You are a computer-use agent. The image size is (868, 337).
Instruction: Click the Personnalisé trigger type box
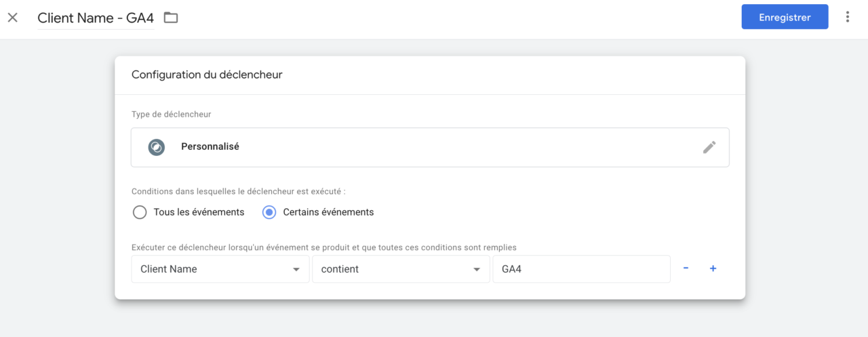[430, 147]
